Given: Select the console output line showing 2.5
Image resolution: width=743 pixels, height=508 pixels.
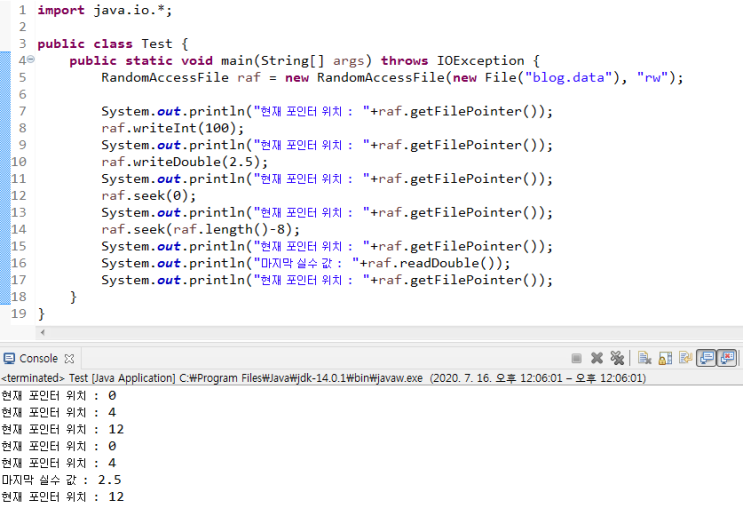Looking at the screenshot, I should point(61,479).
